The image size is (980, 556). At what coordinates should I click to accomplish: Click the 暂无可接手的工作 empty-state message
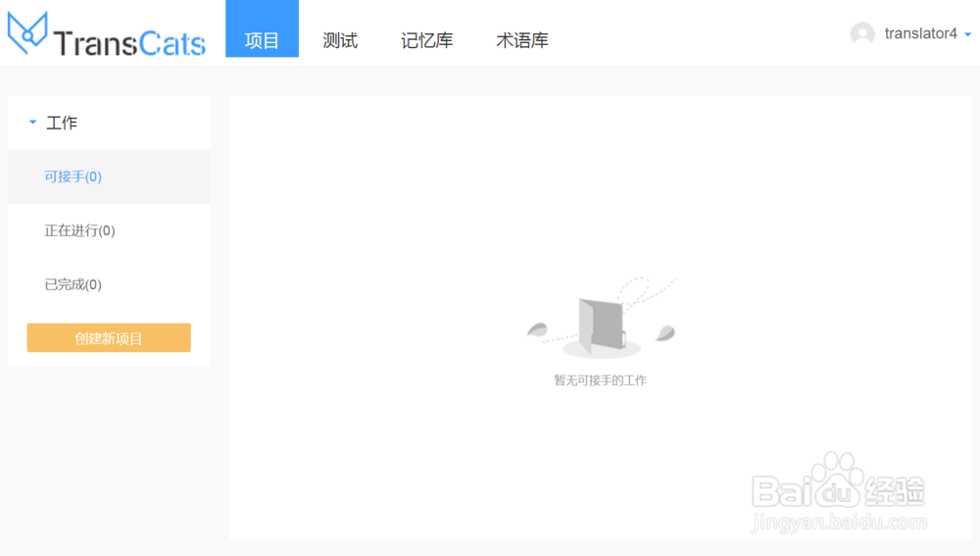600,380
